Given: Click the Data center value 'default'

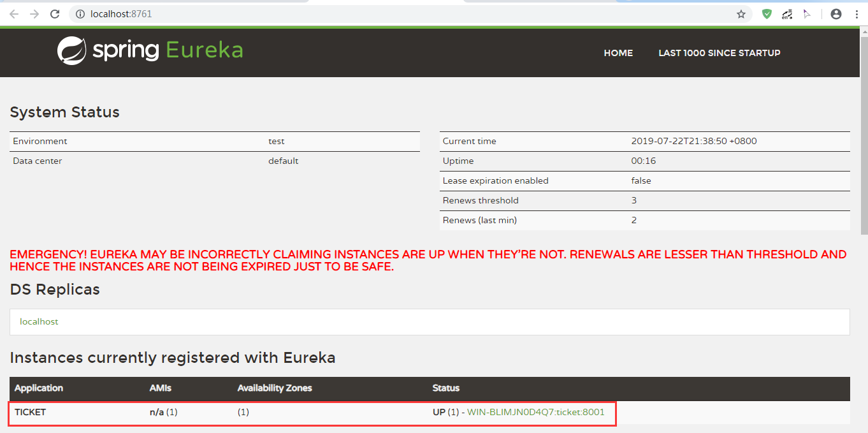Looking at the screenshot, I should coord(284,161).
